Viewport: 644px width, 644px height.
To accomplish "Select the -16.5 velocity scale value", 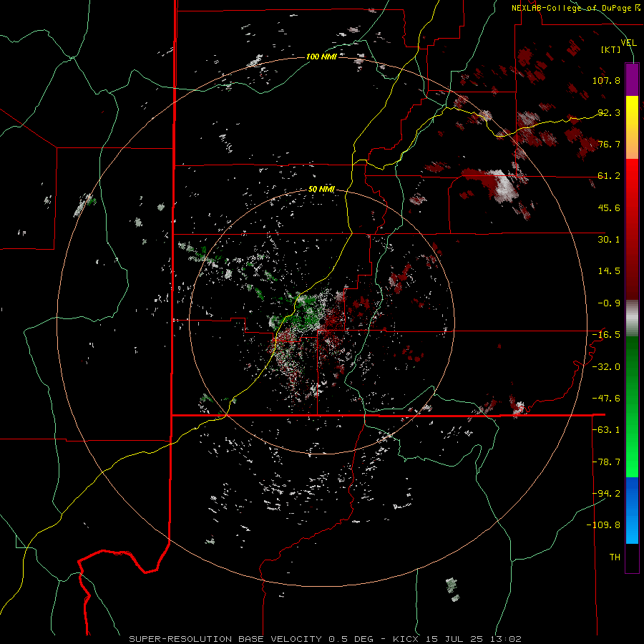I will tap(606, 335).
